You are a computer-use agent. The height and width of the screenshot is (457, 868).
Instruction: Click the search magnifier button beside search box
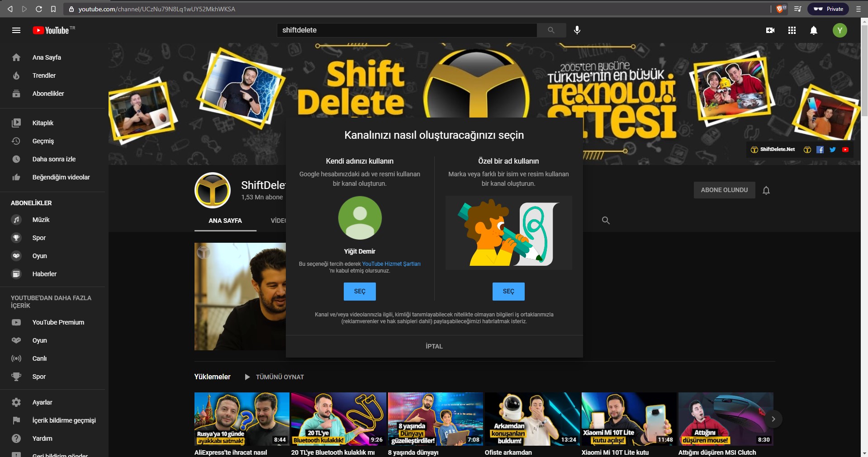pos(551,30)
